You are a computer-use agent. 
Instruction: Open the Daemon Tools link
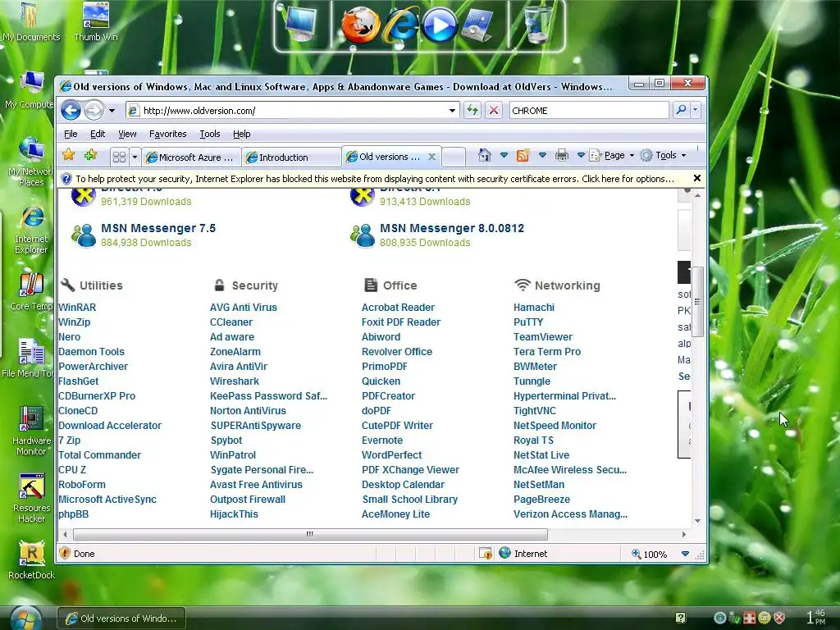(x=91, y=352)
